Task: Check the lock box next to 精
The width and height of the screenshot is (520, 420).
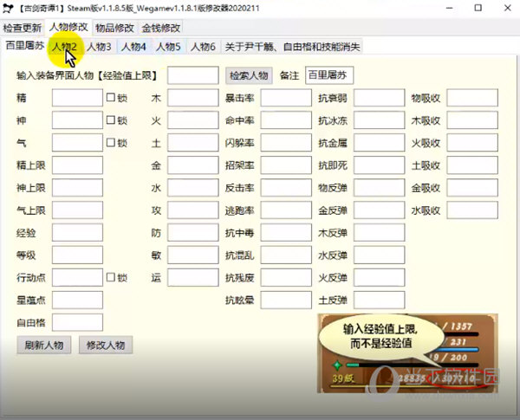Action: 110,98
